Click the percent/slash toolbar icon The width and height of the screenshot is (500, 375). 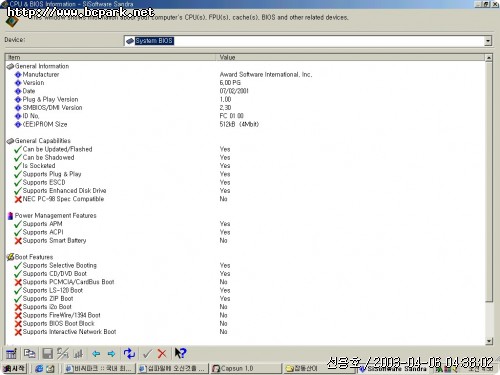63,353
